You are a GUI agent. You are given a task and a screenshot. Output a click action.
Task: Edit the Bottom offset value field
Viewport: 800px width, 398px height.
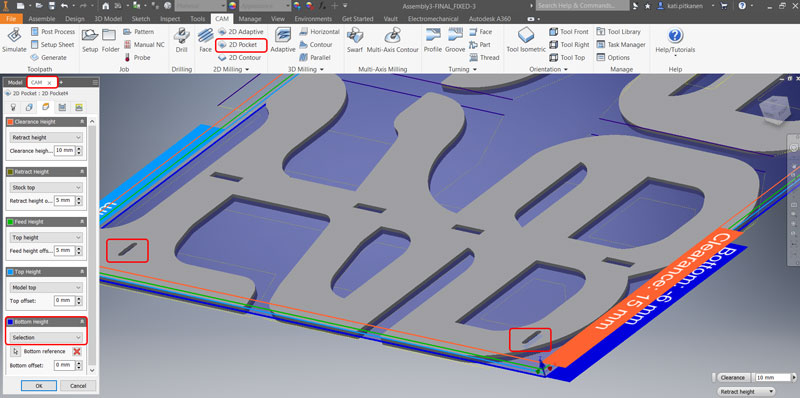pyautogui.click(x=64, y=365)
